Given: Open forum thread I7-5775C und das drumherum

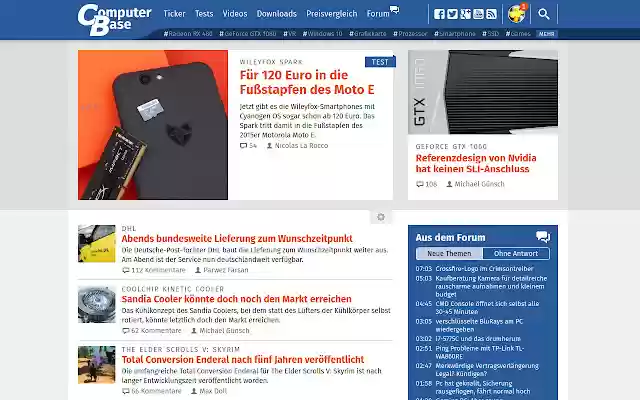Looking at the screenshot, I should pos(478,339).
